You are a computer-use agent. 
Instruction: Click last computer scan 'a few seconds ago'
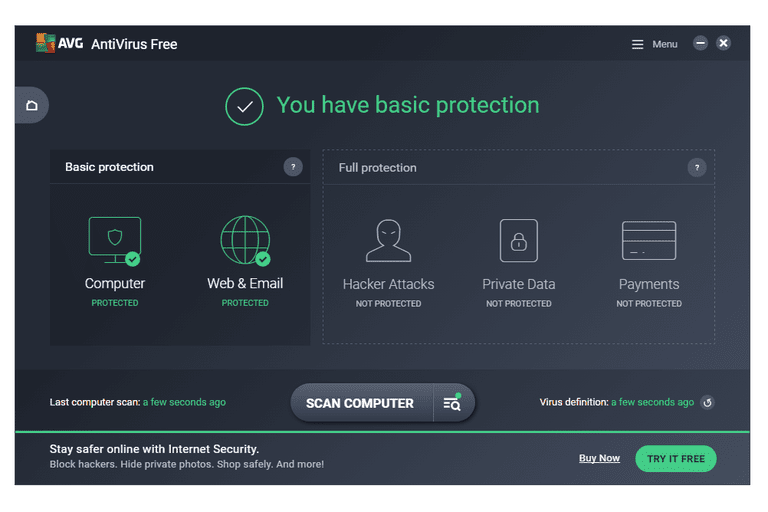tap(184, 402)
